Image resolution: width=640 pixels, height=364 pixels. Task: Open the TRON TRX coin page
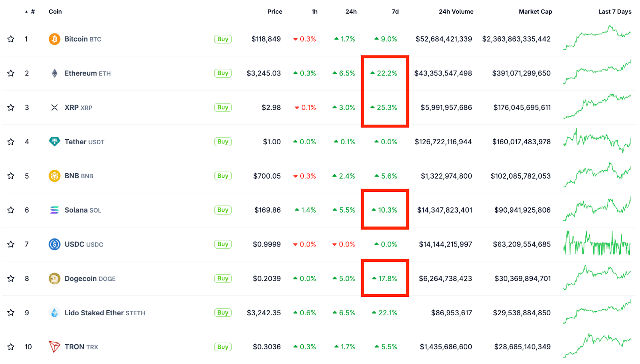click(81, 347)
